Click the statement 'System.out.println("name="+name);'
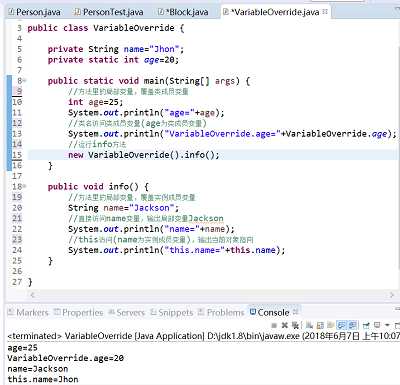Image resolution: width=400 pixels, height=385 pixels. 151,229
